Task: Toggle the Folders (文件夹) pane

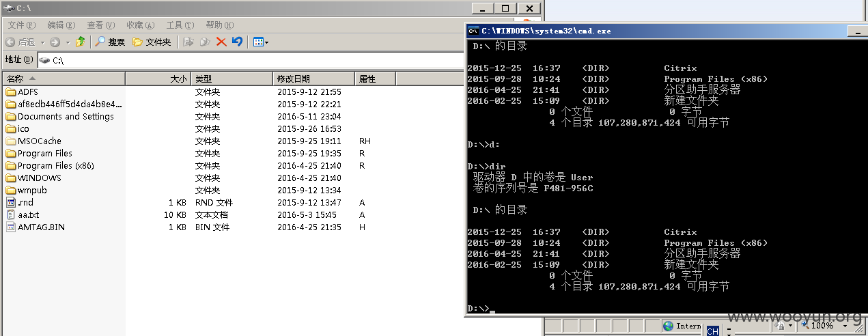Action: click(152, 42)
